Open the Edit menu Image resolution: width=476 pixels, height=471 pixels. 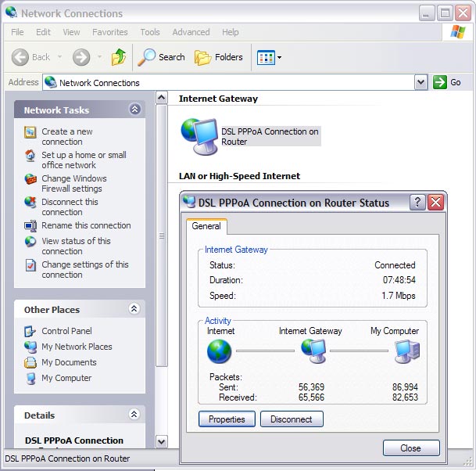[x=43, y=32]
